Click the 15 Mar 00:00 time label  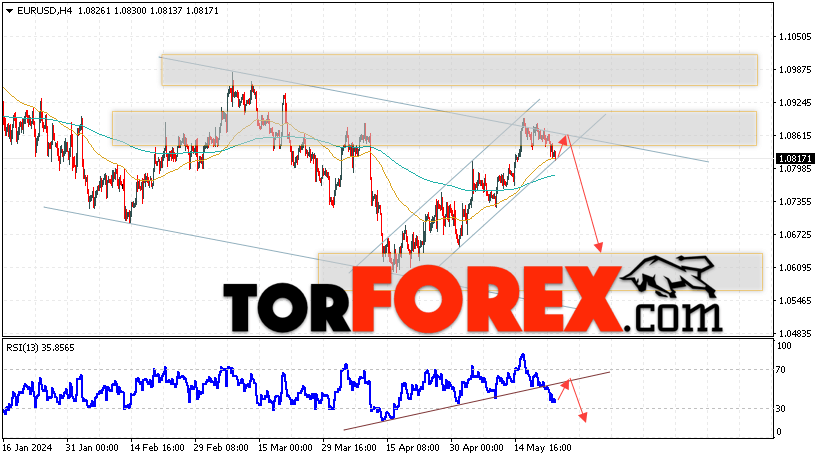[285, 448]
